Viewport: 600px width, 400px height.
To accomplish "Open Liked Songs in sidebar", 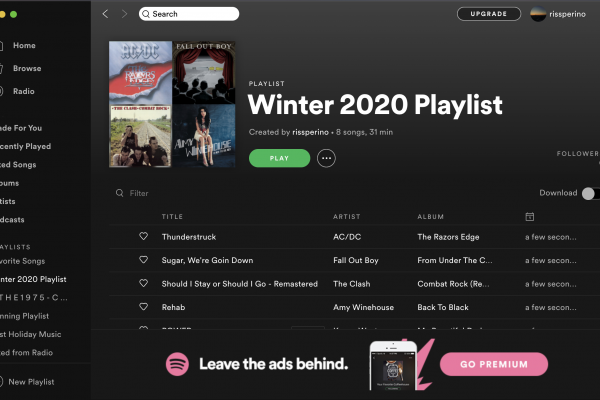I will coord(18,165).
